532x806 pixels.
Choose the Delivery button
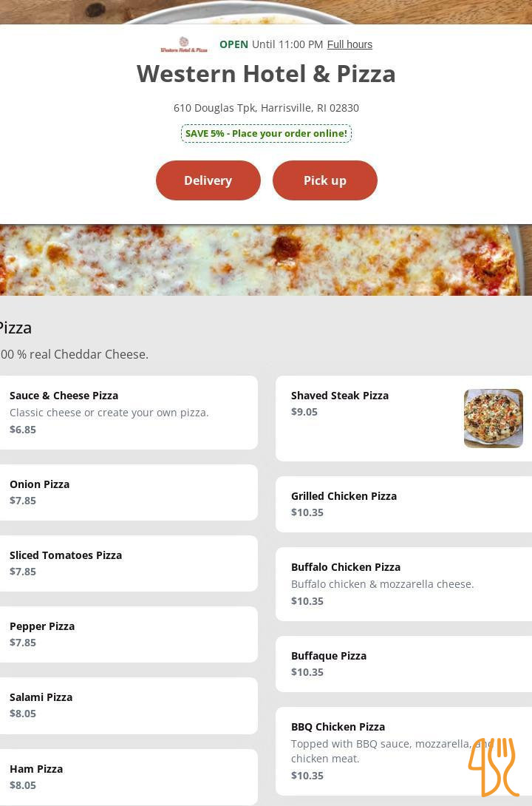[x=208, y=180]
